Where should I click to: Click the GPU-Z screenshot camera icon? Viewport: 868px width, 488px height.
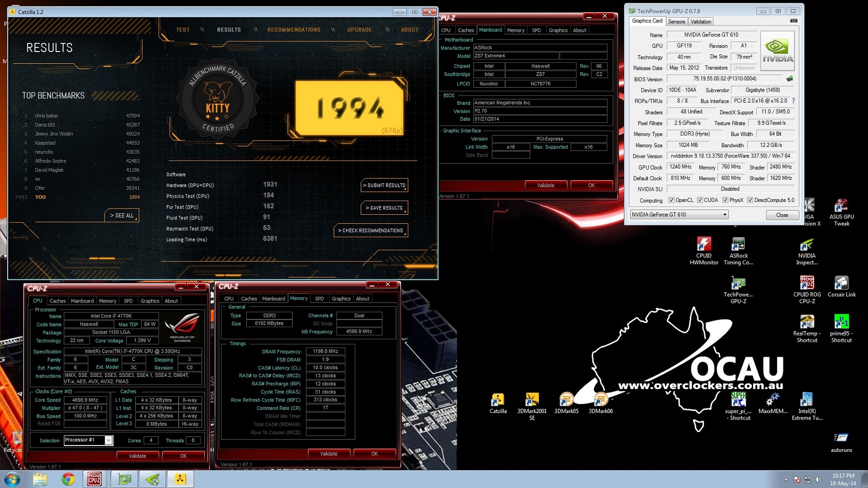pyautogui.click(x=794, y=21)
